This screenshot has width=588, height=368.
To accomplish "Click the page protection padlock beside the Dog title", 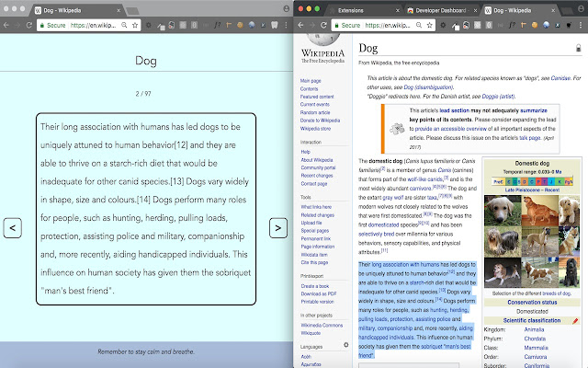I will (x=578, y=48).
